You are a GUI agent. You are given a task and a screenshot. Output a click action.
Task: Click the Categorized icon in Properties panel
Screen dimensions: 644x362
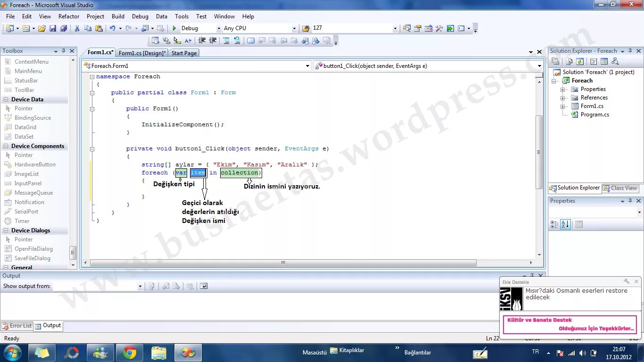point(554,224)
